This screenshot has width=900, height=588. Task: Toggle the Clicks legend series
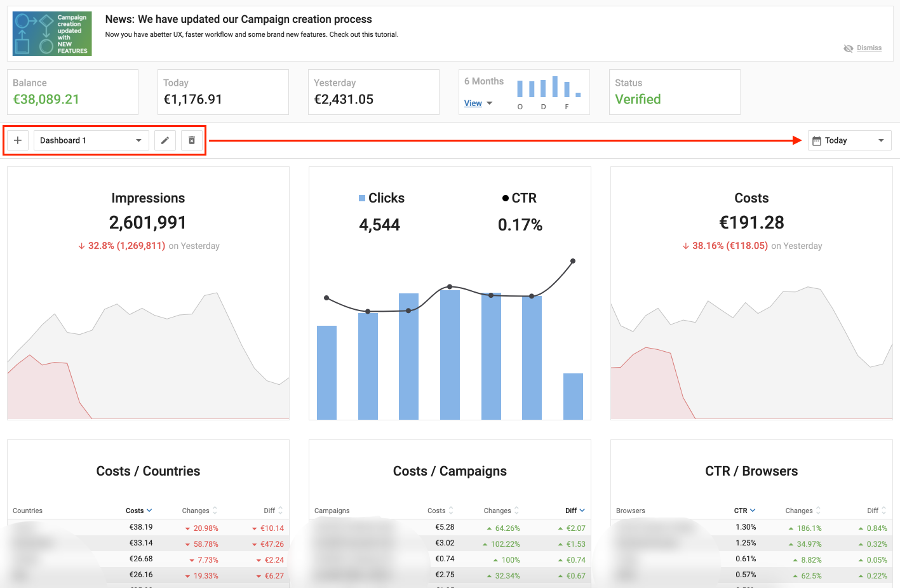(x=381, y=198)
